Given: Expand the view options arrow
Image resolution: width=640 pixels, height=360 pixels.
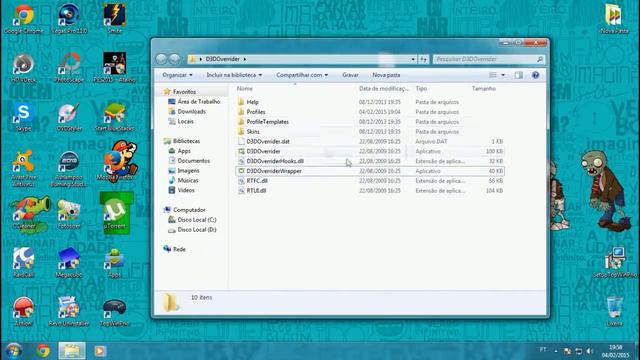Looking at the screenshot, I should (x=503, y=75).
